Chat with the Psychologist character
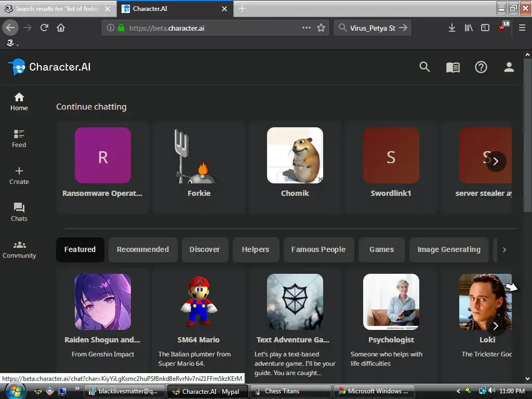The width and height of the screenshot is (532, 399). click(x=391, y=325)
